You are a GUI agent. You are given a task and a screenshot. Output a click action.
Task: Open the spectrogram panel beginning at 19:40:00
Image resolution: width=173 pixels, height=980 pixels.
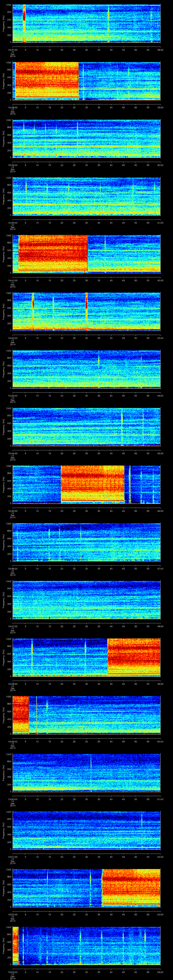pyautogui.click(x=86, y=196)
